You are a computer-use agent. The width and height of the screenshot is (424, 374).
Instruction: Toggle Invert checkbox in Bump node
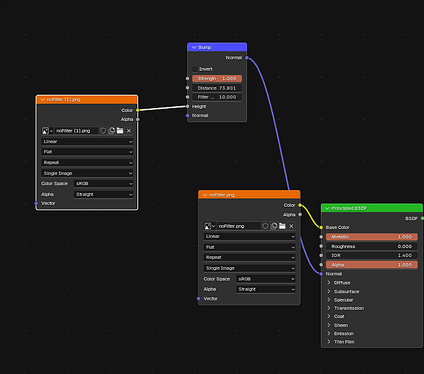point(195,69)
